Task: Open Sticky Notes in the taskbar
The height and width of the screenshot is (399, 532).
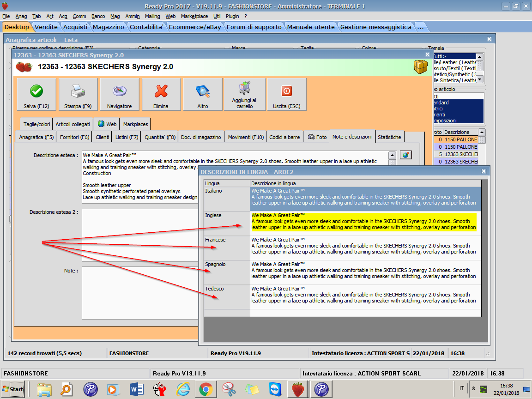Action: coord(252,389)
